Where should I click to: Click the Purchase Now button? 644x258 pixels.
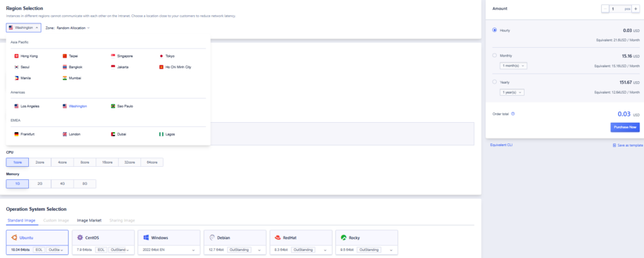click(624, 127)
